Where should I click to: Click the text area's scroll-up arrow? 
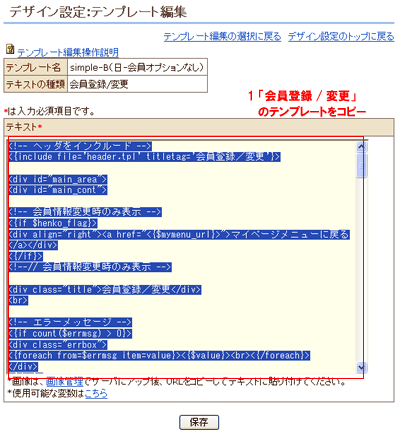click(x=361, y=147)
